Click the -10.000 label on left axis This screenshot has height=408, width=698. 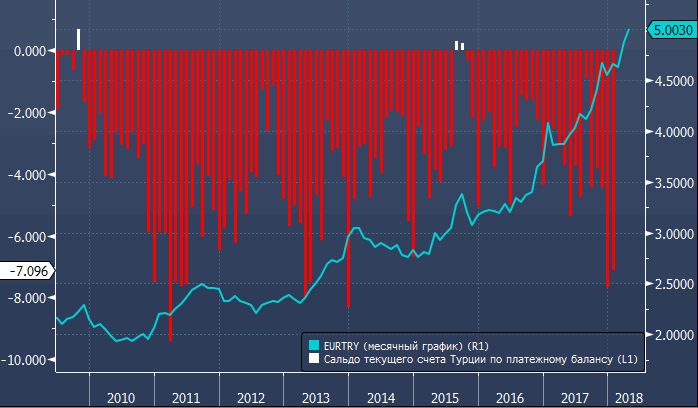coord(28,360)
